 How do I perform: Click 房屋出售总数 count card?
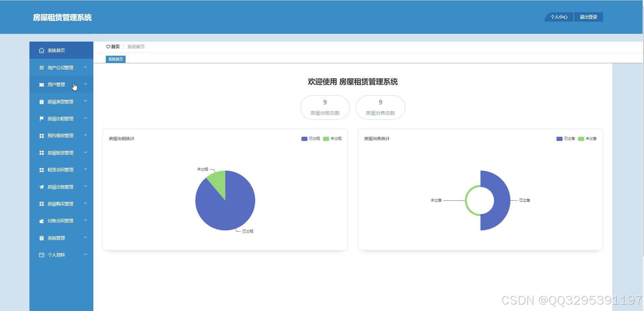click(381, 107)
